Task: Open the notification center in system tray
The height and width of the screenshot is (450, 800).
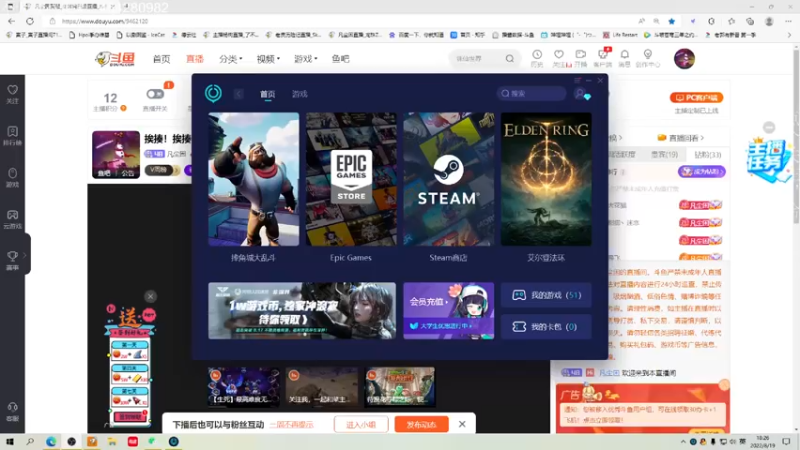Action: click(x=786, y=441)
